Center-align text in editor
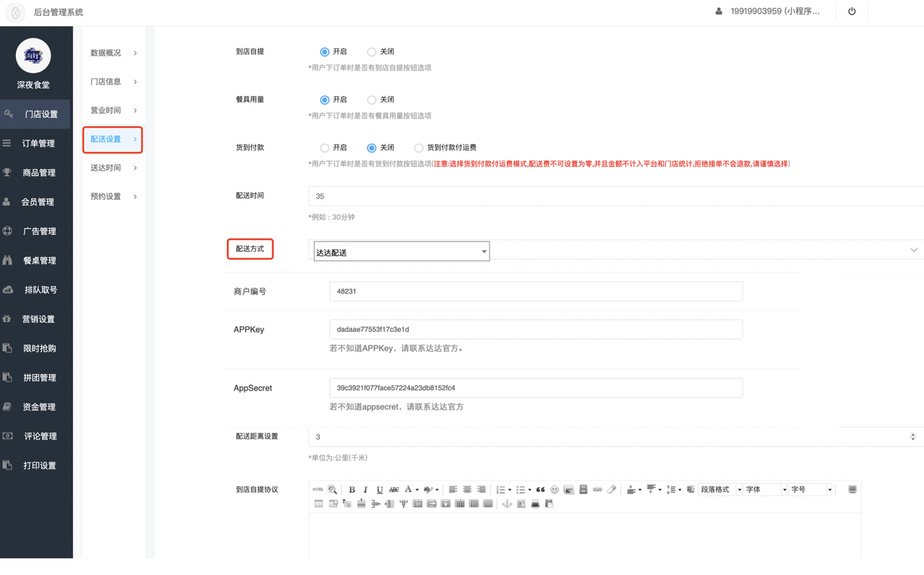 [x=467, y=489]
